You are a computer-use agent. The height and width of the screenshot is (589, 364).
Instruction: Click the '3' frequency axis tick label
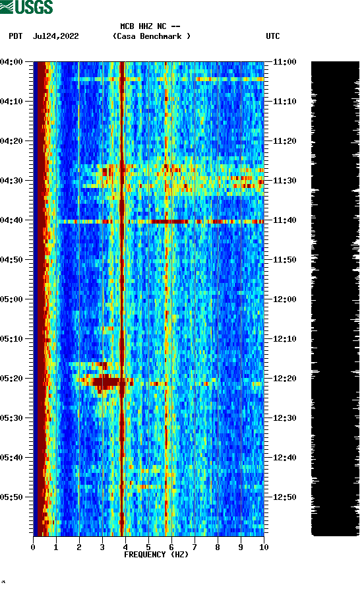pos(102,547)
